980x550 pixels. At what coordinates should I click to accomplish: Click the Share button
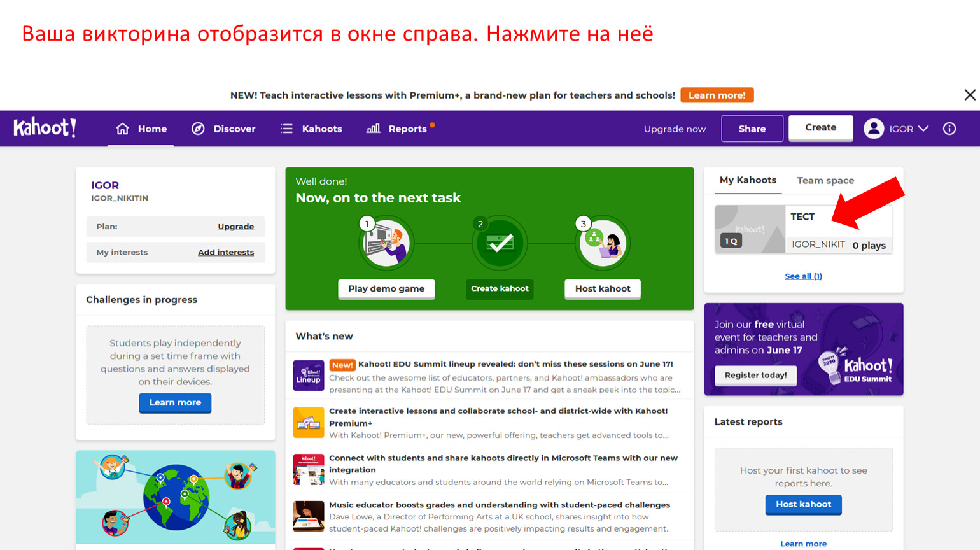click(752, 129)
